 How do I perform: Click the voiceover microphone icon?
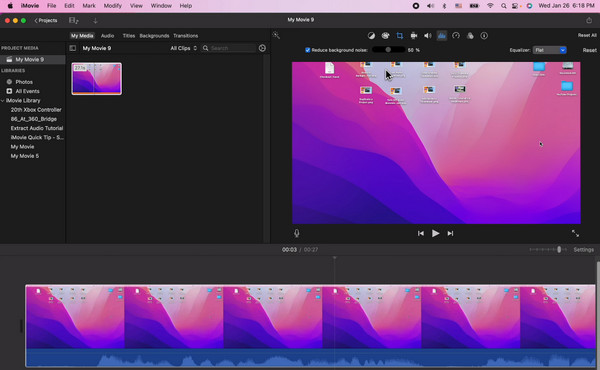297,233
